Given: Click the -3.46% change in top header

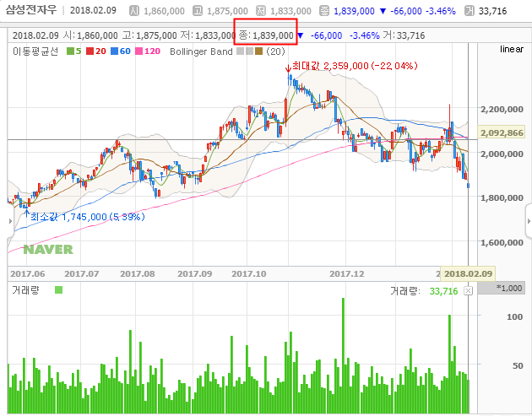Looking at the screenshot, I should [441, 11].
